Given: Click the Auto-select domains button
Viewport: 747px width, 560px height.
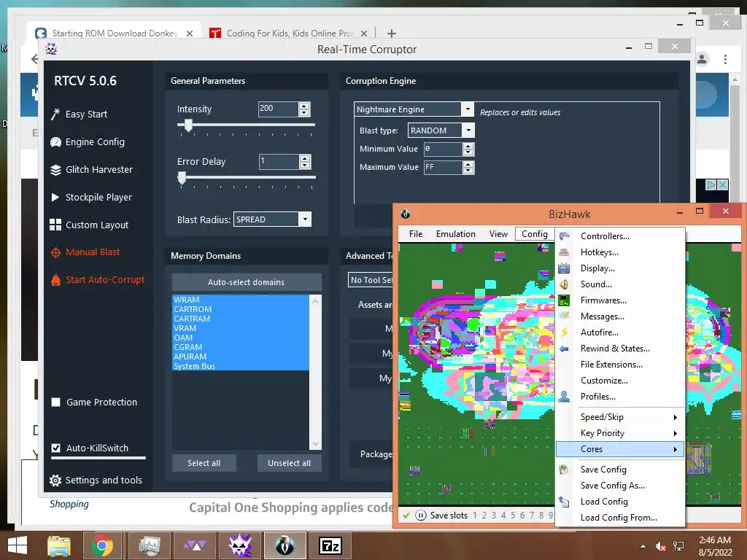Looking at the screenshot, I should (x=246, y=282).
